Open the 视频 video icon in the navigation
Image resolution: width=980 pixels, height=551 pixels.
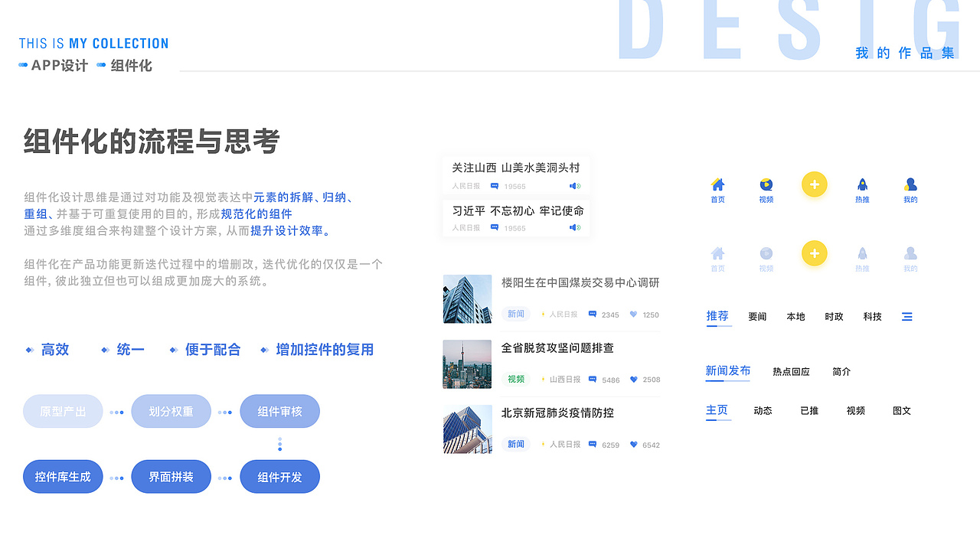click(x=766, y=184)
